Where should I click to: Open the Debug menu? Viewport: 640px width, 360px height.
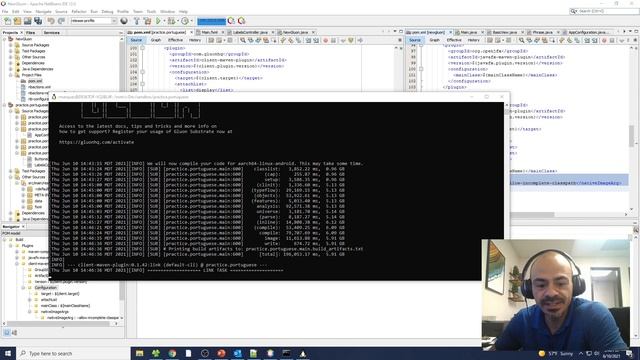(107, 11)
